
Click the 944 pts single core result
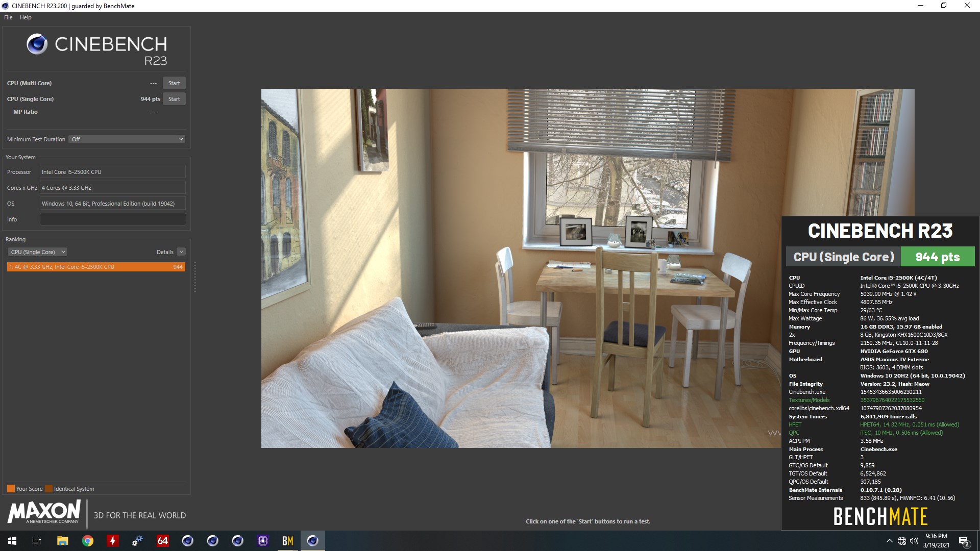151,99
